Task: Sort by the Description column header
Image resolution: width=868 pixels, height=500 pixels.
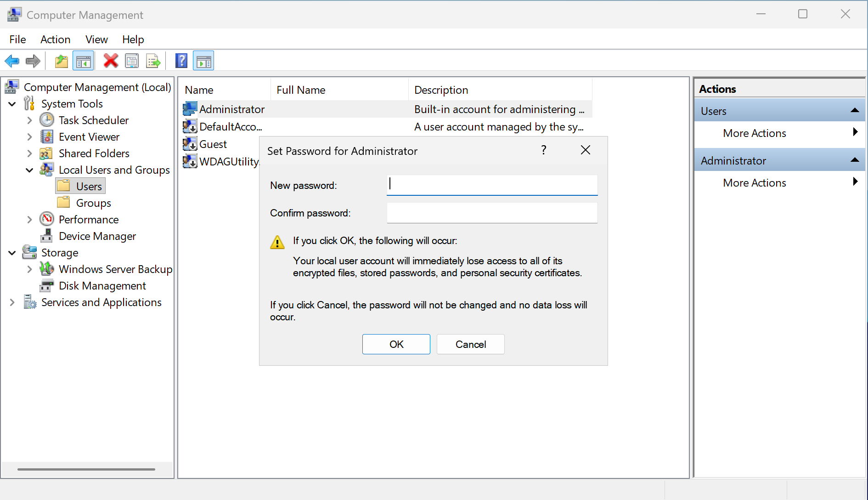Action: click(x=500, y=90)
